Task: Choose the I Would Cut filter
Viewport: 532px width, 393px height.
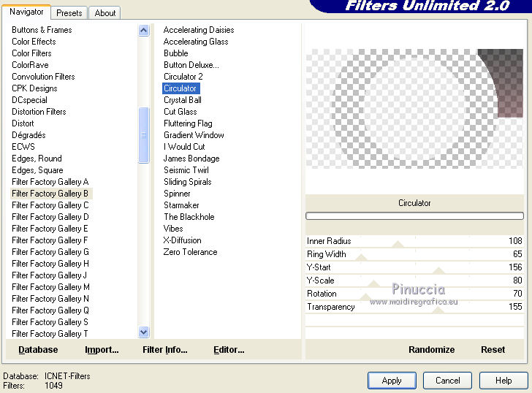Action: pos(184,147)
